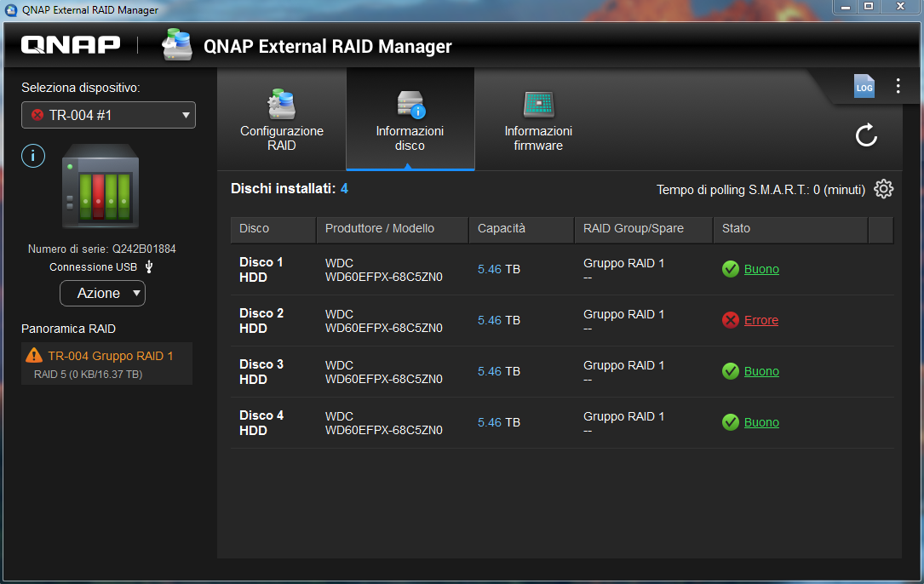Open the Azione dropdown menu
Image resolution: width=924 pixels, height=584 pixels.
(102, 293)
